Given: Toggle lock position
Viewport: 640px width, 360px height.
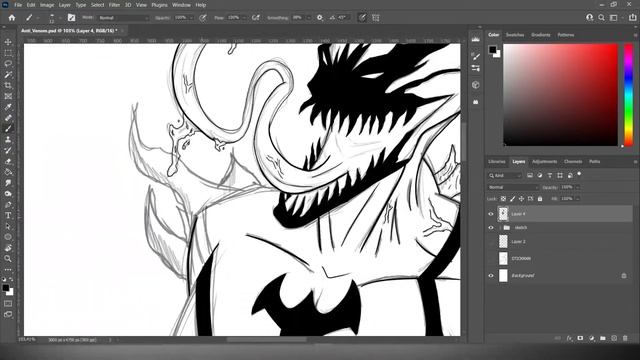Looking at the screenshot, I should click(x=522, y=199).
